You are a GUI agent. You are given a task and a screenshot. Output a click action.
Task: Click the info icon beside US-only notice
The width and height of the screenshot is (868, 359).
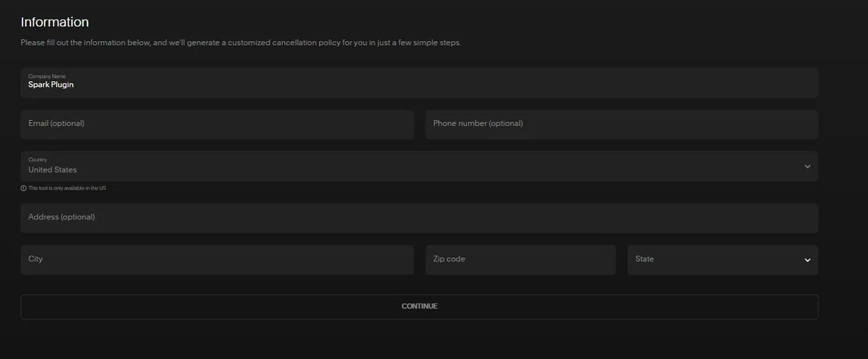point(23,188)
